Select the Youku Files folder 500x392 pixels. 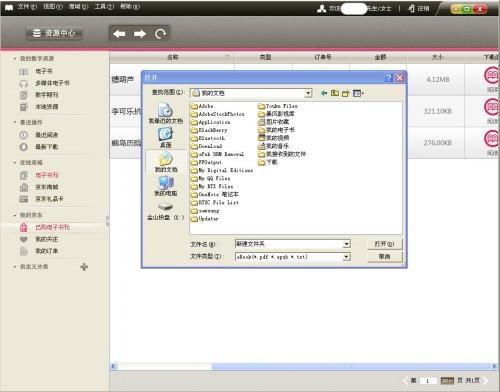(x=278, y=106)
